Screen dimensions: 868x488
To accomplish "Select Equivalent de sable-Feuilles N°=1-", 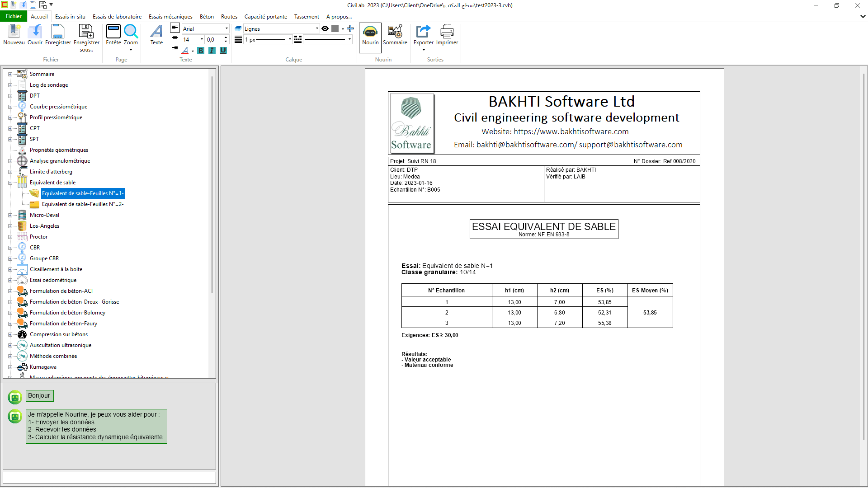I will (x=83, y=193).
